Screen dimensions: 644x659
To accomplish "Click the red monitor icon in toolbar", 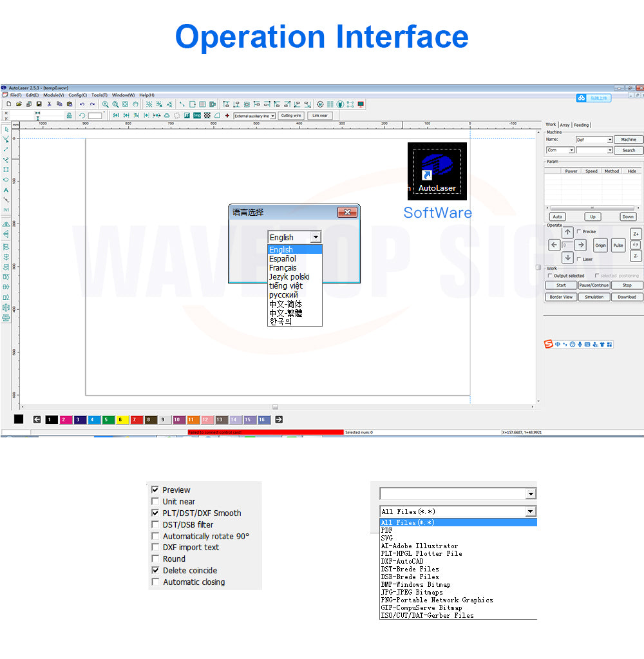I will pyautogui.click(x=361, y=104).
